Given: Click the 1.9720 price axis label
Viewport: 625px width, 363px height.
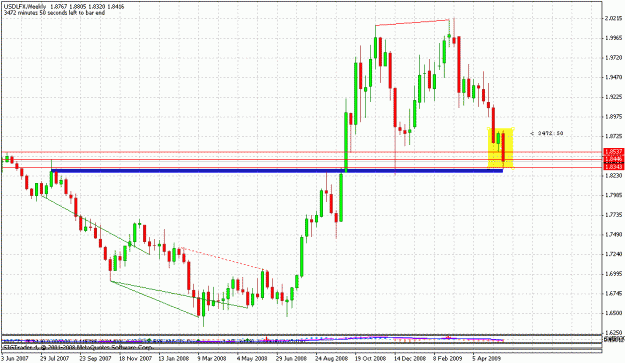Looking at the screenshot, I should coord(613,58).
